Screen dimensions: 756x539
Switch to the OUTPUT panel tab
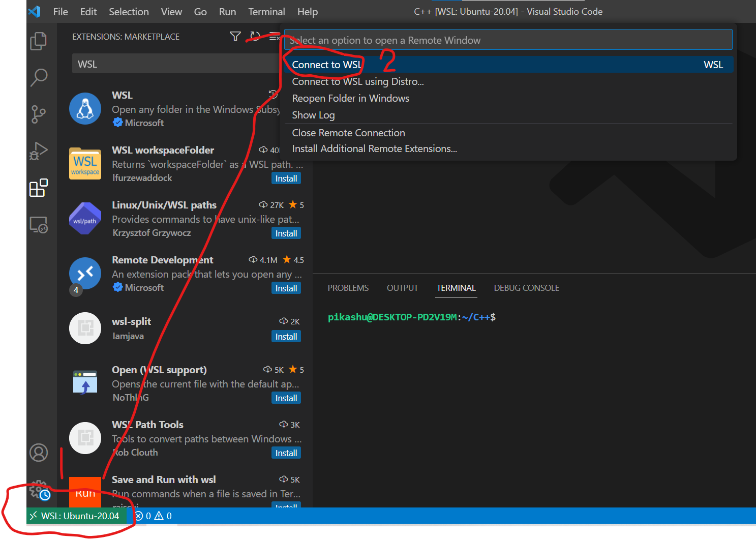[403, 288]
